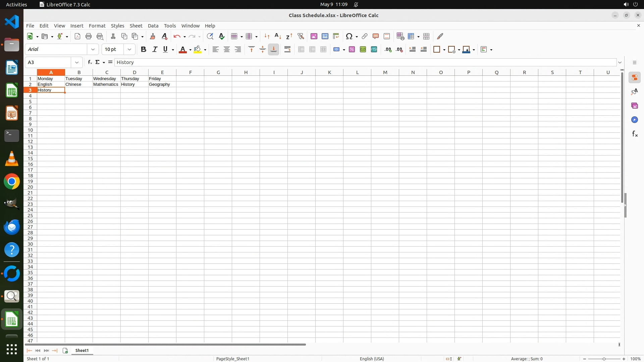Open the font size dropdown list
The width and height of the screenshot is (644, 362).
pyautogui.click(x=129, y=49)
